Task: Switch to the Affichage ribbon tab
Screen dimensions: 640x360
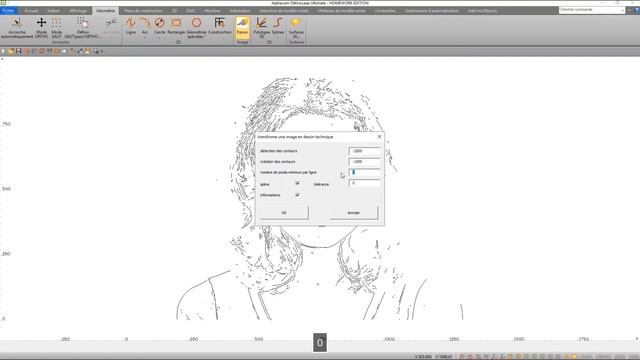Action: (x=78, y=11)
